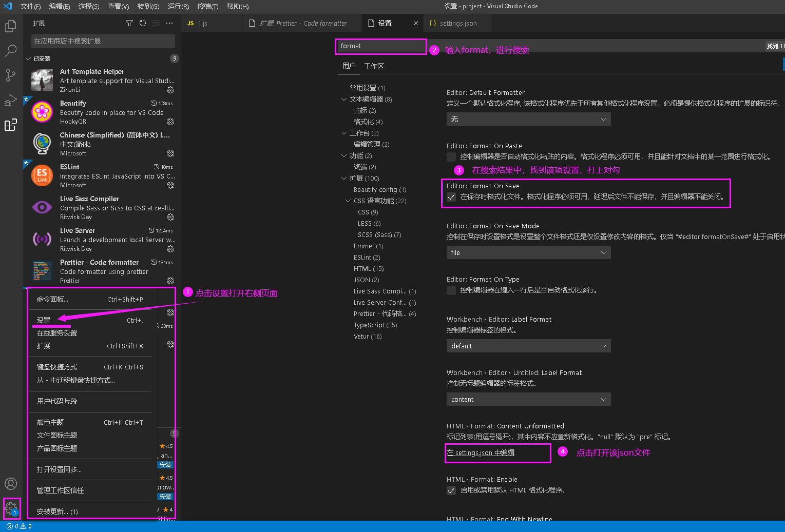
Task: Switch to 工作区 settings scope tab
Action: click(x=374, y=66)
